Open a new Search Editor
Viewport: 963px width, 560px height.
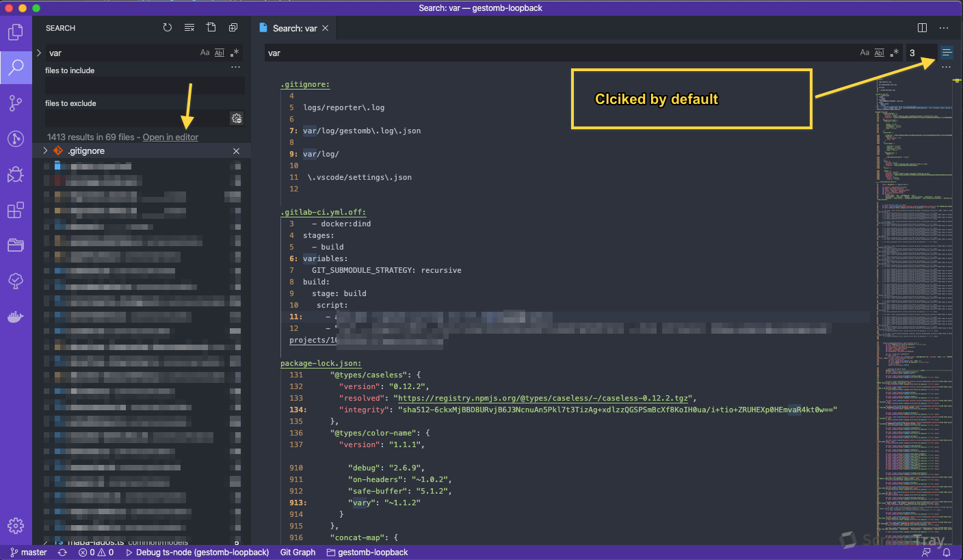pos(211,27)
